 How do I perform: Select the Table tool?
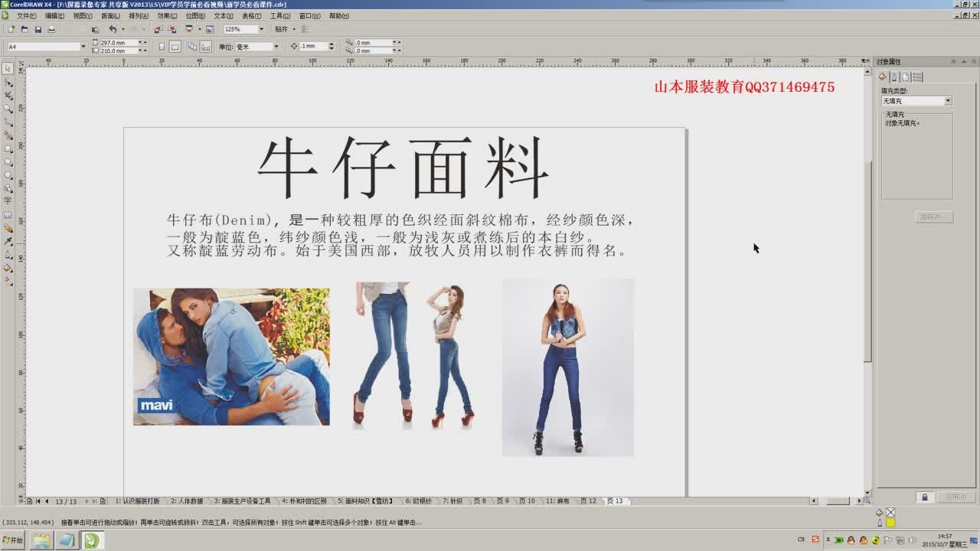click(x=8, y=215)
